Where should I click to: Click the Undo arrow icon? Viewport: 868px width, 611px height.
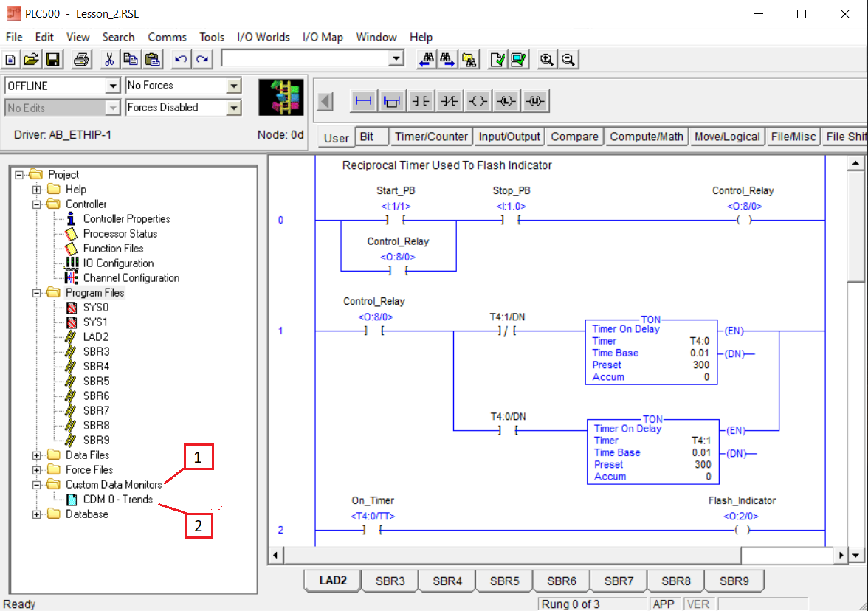tap(180, 59)
